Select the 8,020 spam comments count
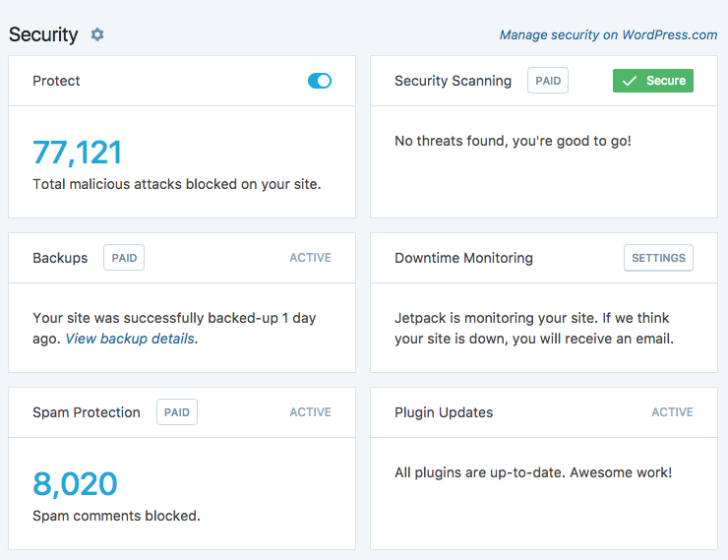Image resolution: width=728 pixels, height=560 pixels. pyautogui.click(x=75, y=484)
